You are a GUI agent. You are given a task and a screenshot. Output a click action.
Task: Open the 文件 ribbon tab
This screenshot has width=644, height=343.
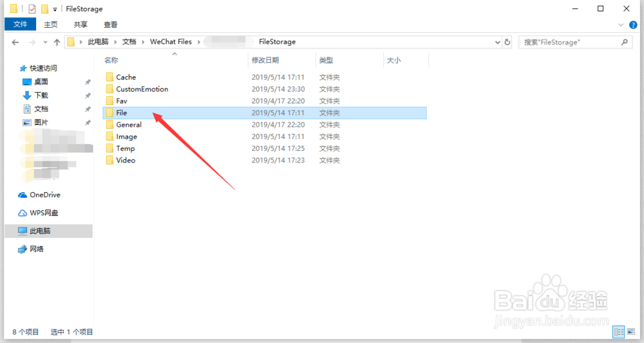tap(20, 24)
